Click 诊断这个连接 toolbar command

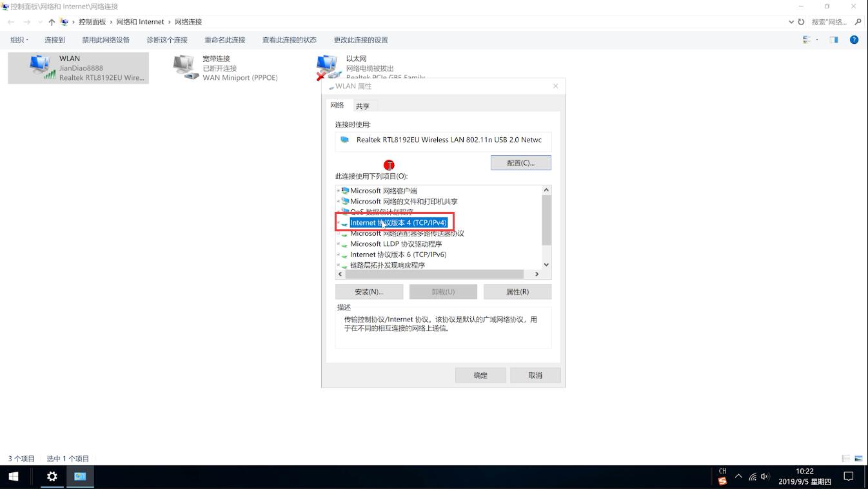click(x=167, y=40)
